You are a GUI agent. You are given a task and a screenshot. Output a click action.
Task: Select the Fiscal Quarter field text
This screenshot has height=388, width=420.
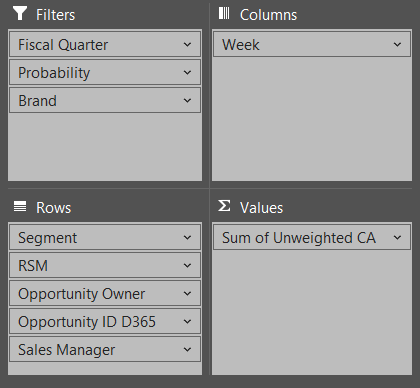tap(63, 45)
